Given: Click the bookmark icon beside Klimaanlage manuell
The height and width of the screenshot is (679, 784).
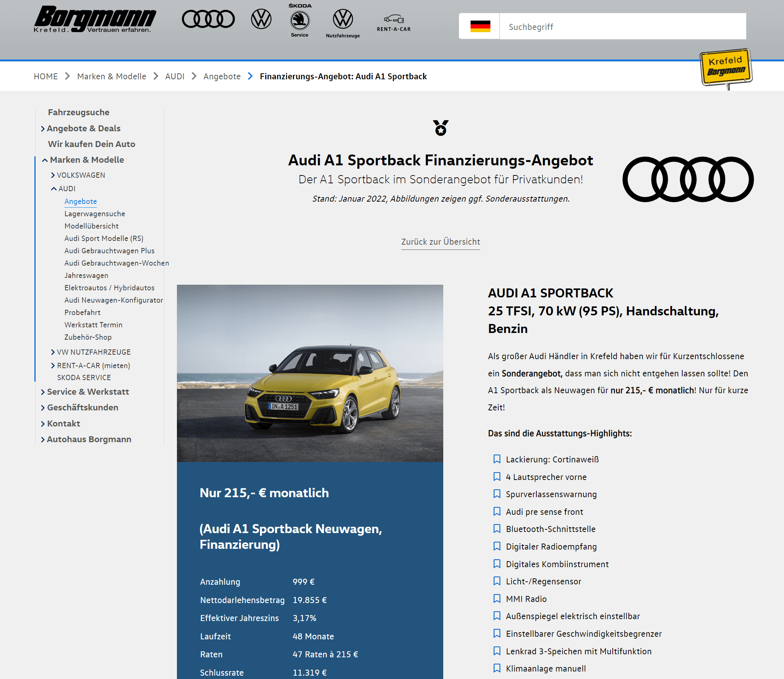Looking at the screenshot, I should click(497, 669).
